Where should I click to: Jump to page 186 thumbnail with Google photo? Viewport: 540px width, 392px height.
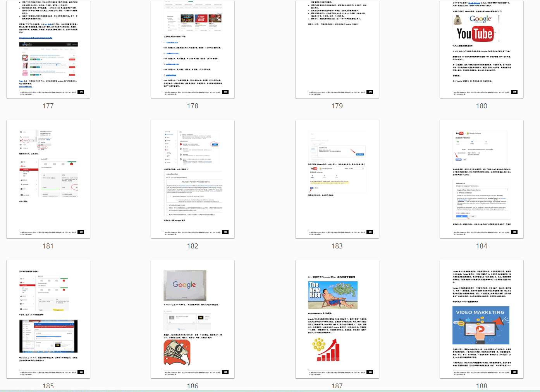[x=193, y=319]
